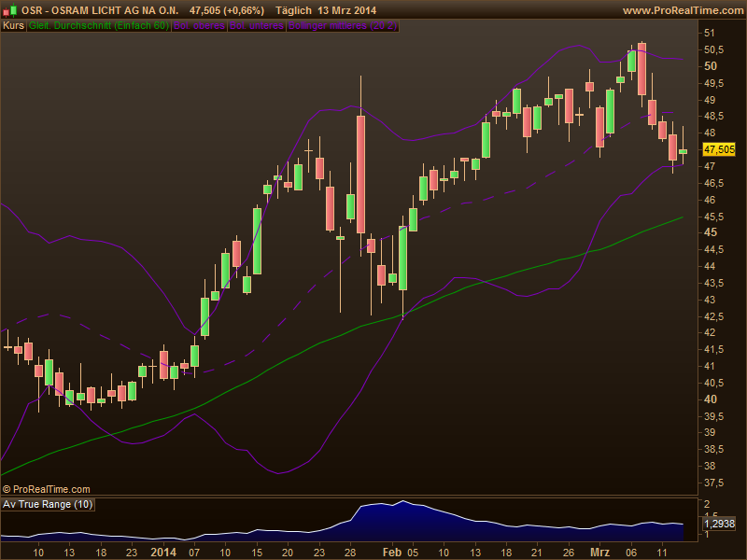Click the price change 47,505 (+0,66%) in header
The width and height of the screenshot is (747, 560).
click(227, 10)
